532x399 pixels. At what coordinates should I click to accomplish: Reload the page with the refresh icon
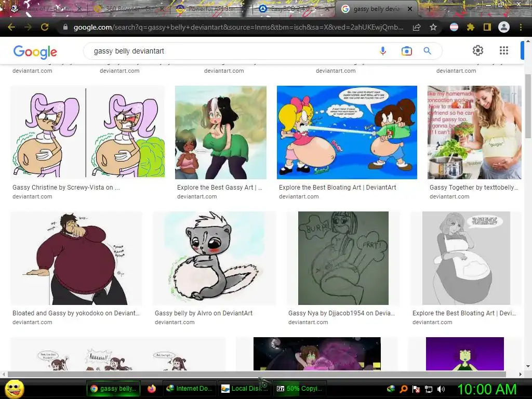tap(45, 27)
